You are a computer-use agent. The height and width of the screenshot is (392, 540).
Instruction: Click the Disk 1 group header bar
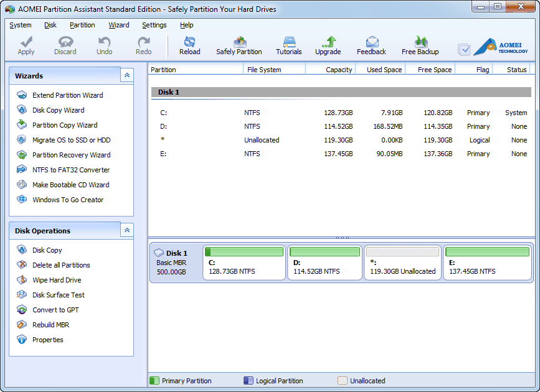tap(341, 92)
